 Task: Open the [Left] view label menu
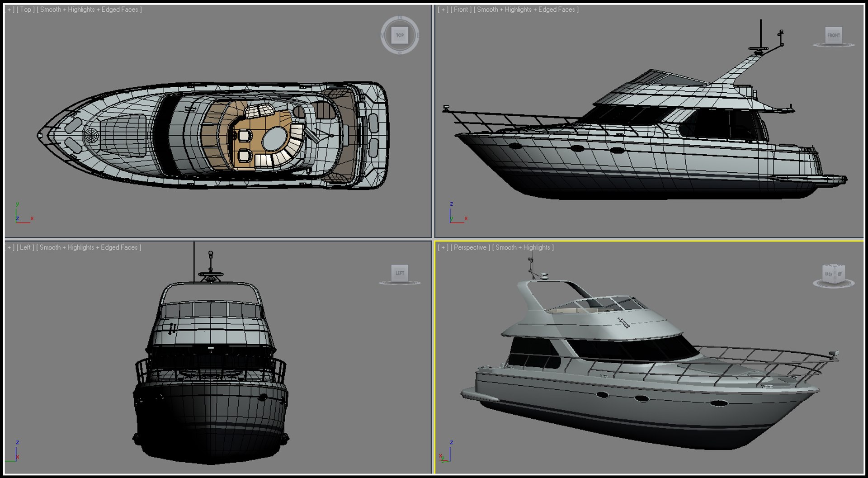(25, 247)
